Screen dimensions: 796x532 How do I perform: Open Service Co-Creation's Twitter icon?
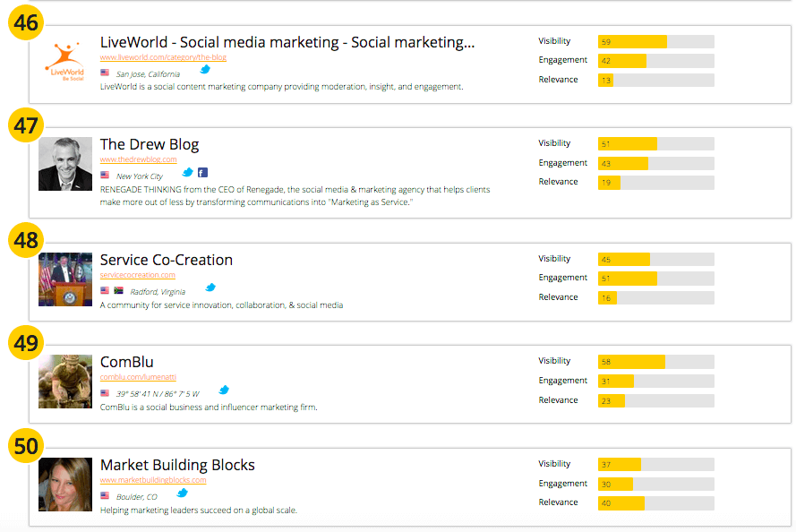coord(210,287)
